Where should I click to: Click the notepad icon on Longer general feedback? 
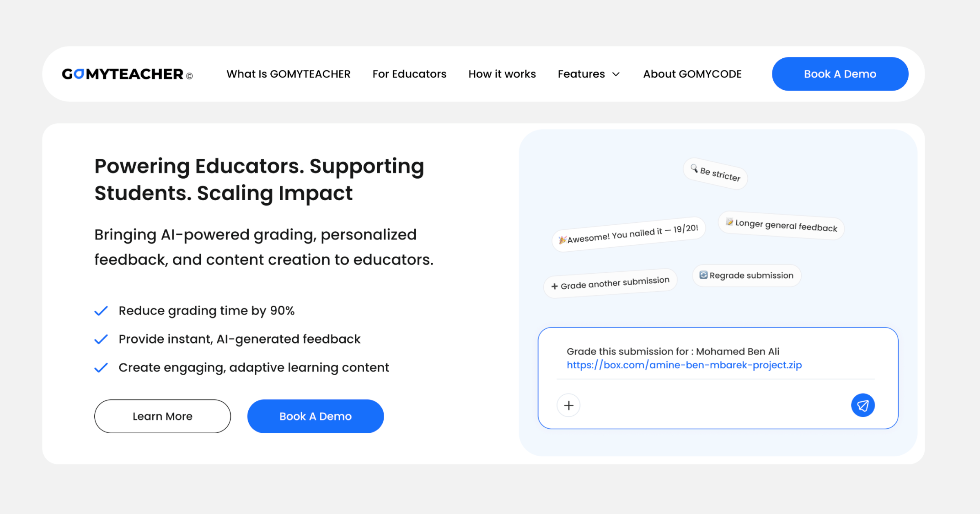click(729, 222)
